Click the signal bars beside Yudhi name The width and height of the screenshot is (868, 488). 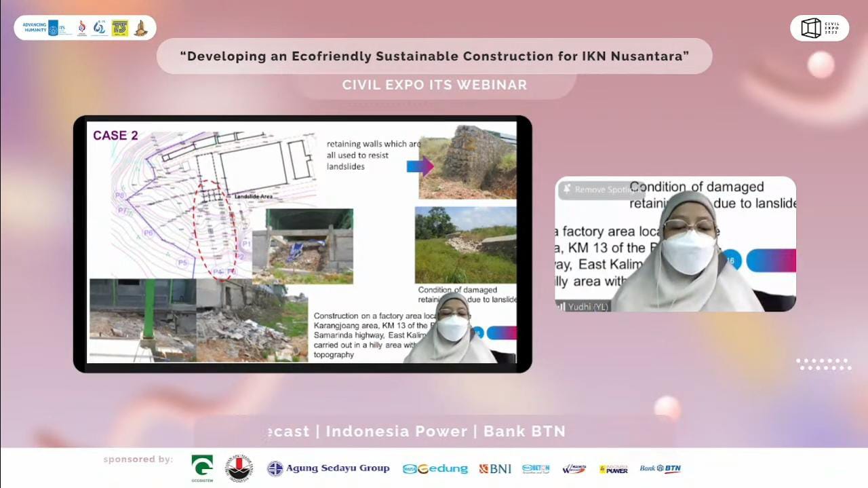coord(561,307)
